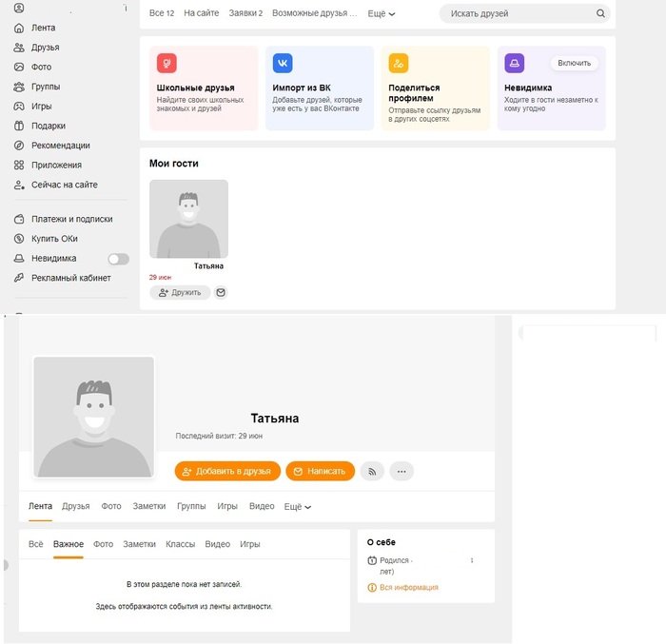Open Фото icon in left sidebar

(x=19, y=68)
